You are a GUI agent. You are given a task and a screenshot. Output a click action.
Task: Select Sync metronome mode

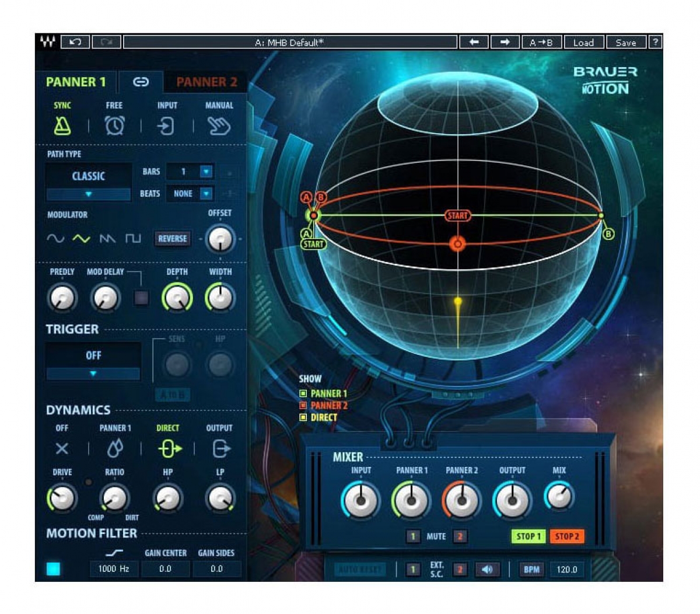[x=62, y=125]
